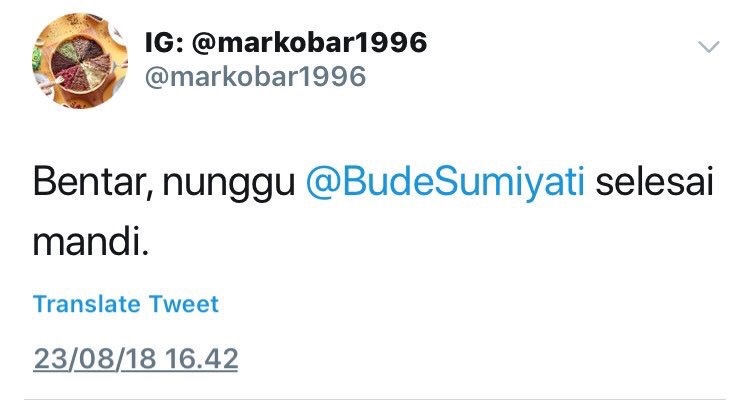Tap the word Translate in the blue link

pos(87,304)
